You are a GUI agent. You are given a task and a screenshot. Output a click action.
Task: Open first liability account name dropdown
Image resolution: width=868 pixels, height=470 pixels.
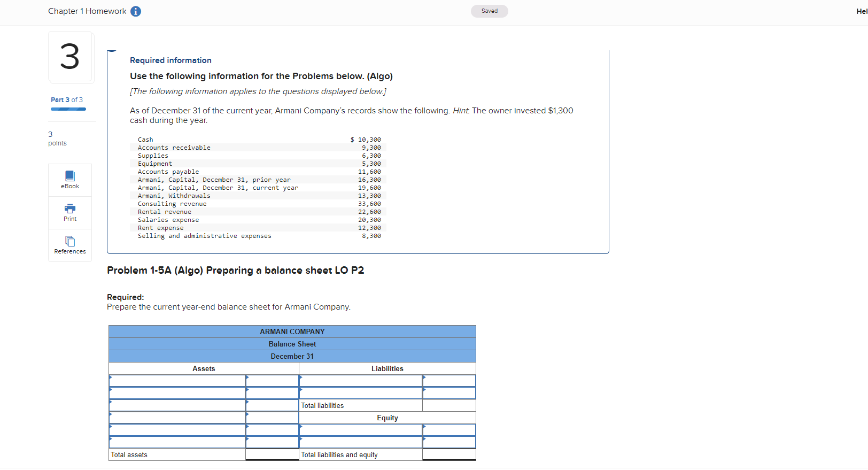361,381
